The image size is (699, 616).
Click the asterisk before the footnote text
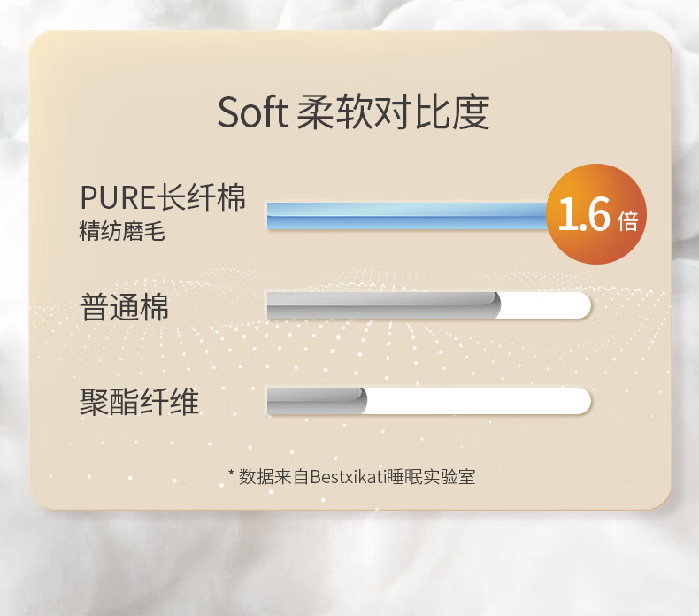231,474
